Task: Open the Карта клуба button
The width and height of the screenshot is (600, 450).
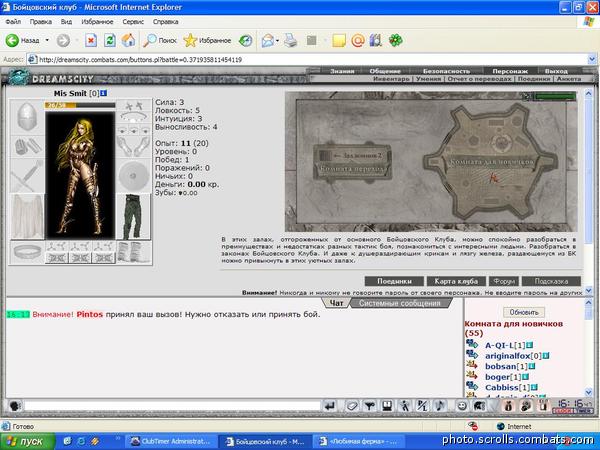Action: [456, 281]
